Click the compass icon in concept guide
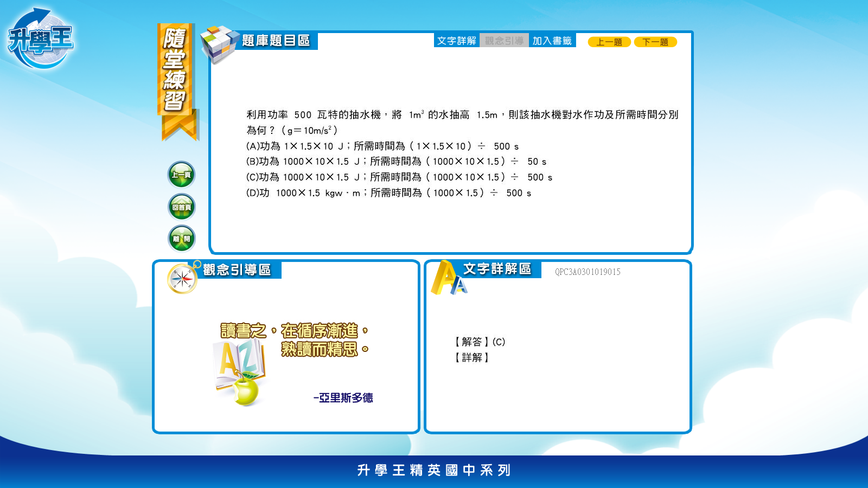The width and height of the screenshot is (868, 488). pyautogui.click(x=182, y=279)
